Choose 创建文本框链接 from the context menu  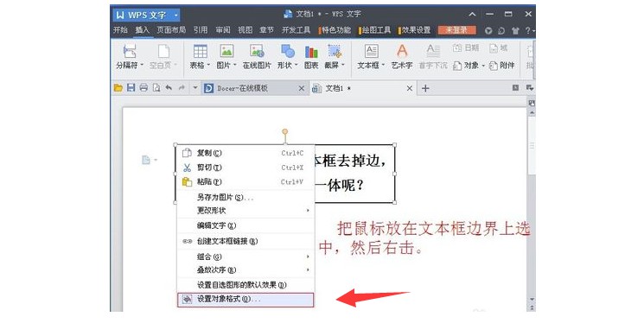coord(245,241)
